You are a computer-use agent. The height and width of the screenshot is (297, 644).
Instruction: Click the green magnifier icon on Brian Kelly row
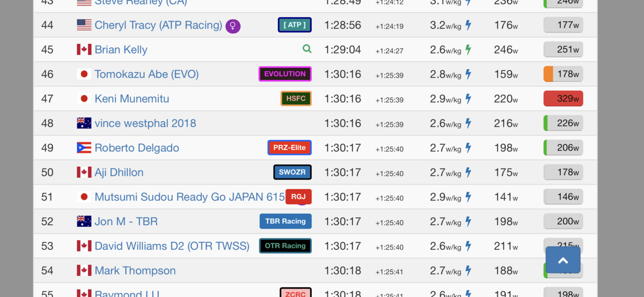(x=307, y=49)
